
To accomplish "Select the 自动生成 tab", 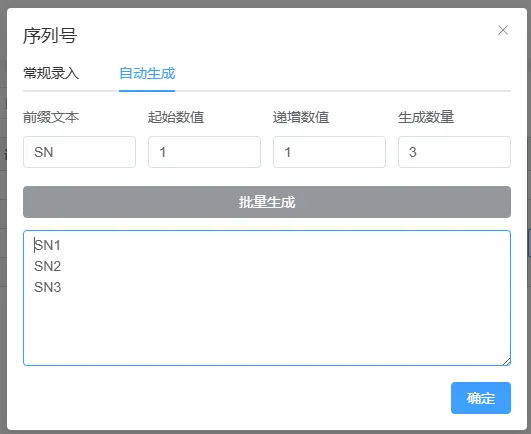I will tap(147, 73).
